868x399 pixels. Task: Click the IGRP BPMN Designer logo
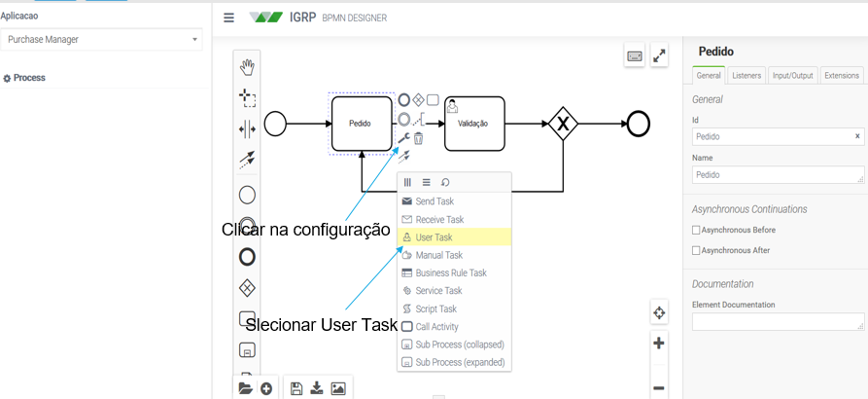(318, 18)
